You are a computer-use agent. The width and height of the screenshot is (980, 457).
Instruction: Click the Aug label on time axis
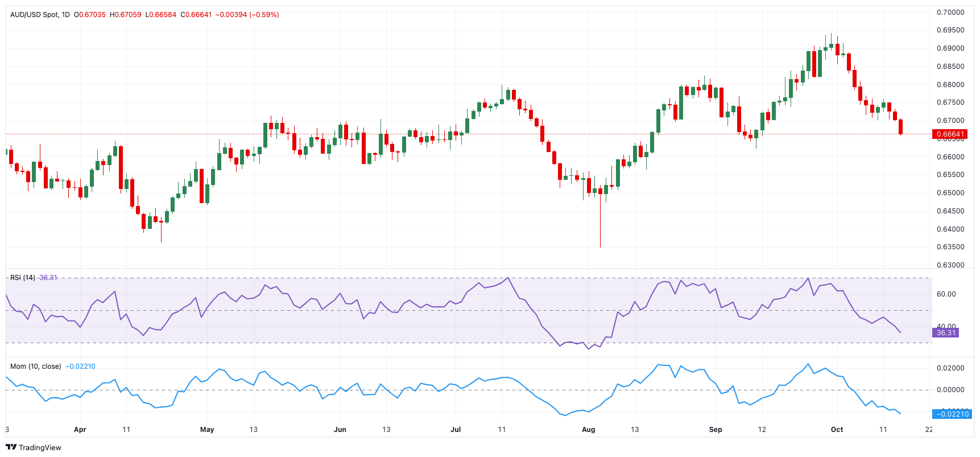pyautogui.click(x=588, y=430)
